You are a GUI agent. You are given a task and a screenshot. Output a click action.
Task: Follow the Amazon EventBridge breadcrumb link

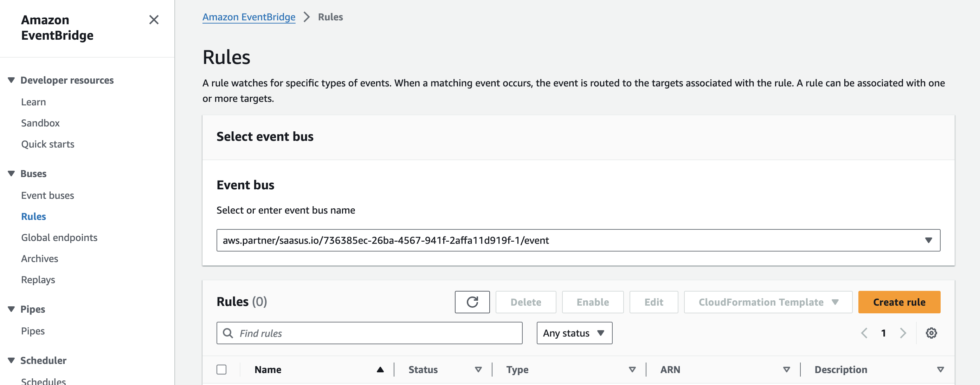(x=249, y=17)
